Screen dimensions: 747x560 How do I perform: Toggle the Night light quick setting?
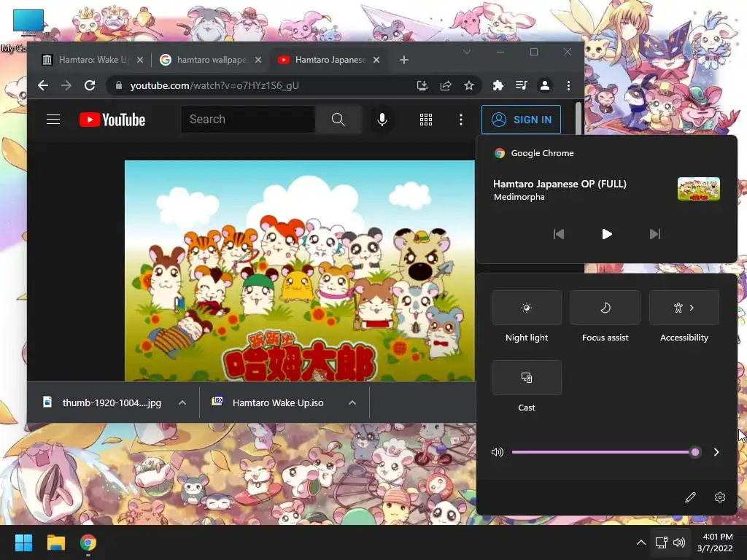tap(527, 308)
